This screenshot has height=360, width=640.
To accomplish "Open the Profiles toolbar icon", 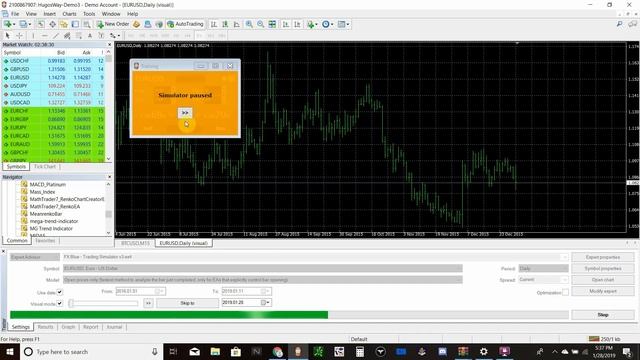I will (24, 24).
